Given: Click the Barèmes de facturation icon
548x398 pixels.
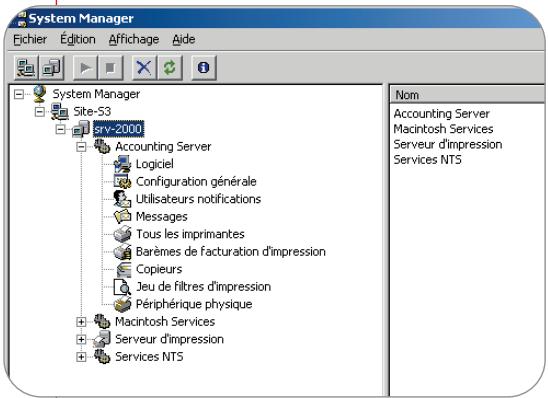Looking at the screenshot, I should [122, 252].
